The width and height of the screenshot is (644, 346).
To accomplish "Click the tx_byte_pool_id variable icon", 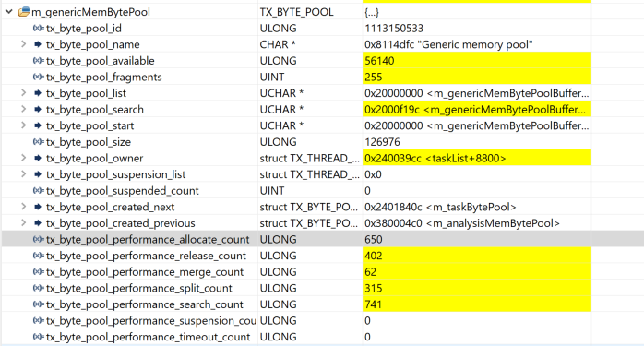I will point(39,29).
